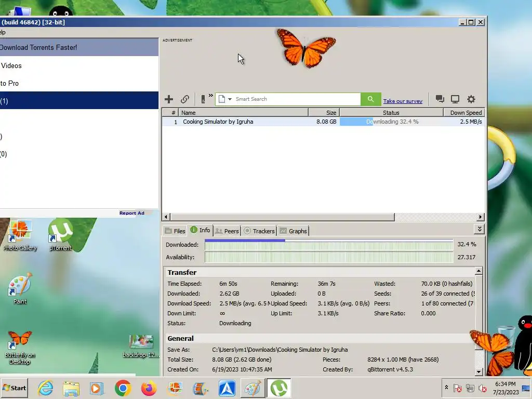This screenshot has height=399, width=532.
Task: Select the (0) sidebar category
Action: point(79,154)
